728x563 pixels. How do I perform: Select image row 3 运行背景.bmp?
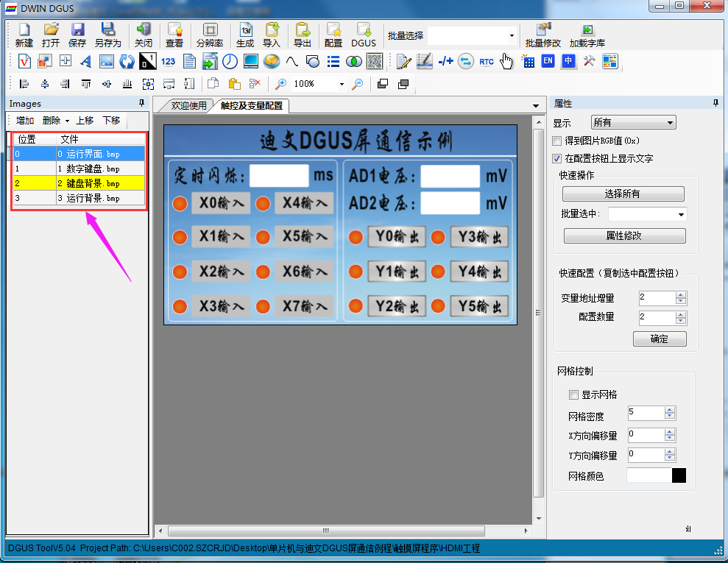pos(79,198)
